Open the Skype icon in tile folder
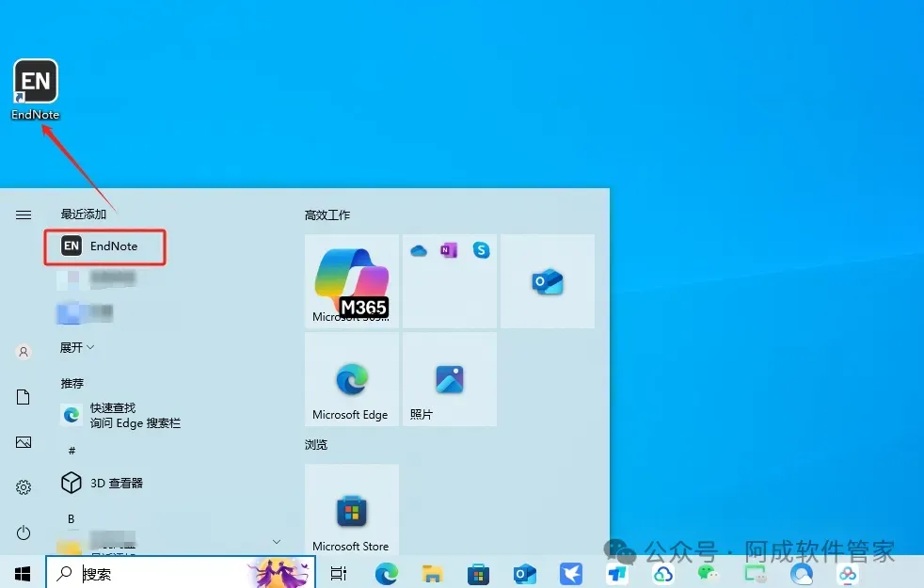The height and width of the screenshot is (588, 924). tap(481, 250)
